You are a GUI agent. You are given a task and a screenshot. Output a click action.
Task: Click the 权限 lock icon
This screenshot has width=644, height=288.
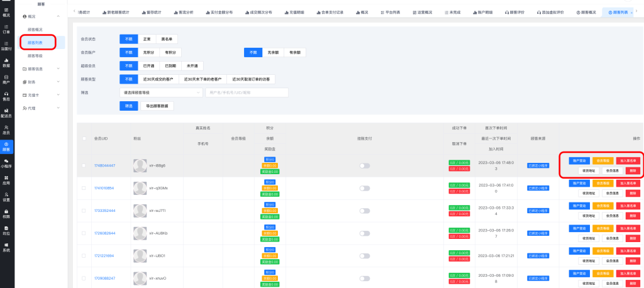6,214
